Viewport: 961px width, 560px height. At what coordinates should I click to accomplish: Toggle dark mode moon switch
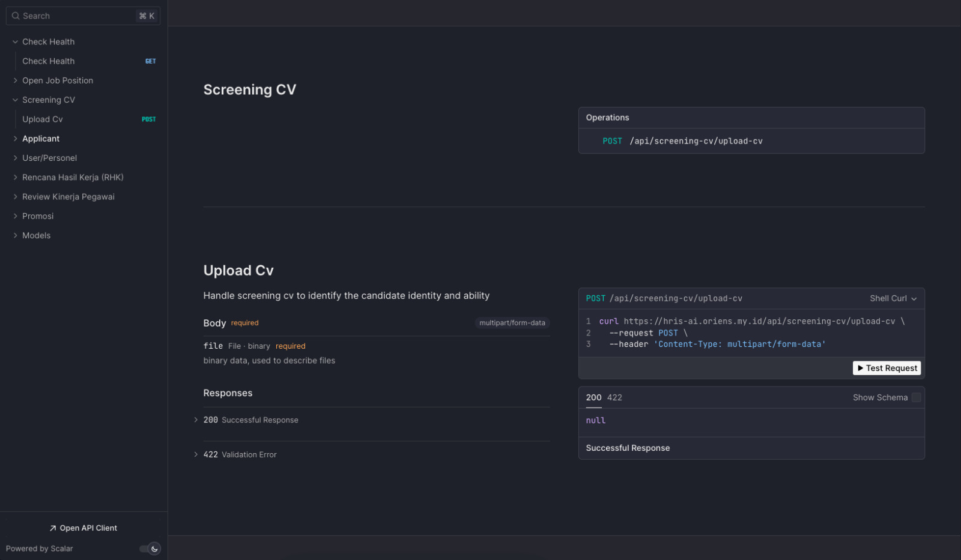coord(151,549)
